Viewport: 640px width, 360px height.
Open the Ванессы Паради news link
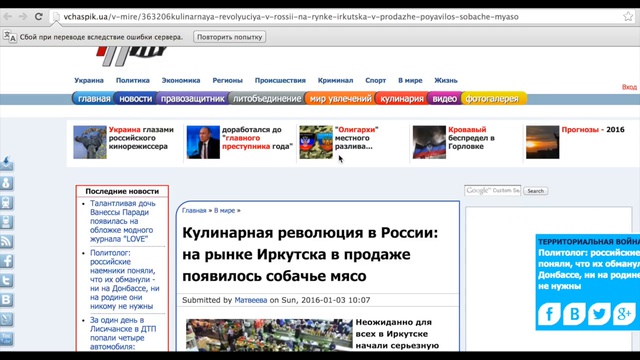(x=122, y=221)
